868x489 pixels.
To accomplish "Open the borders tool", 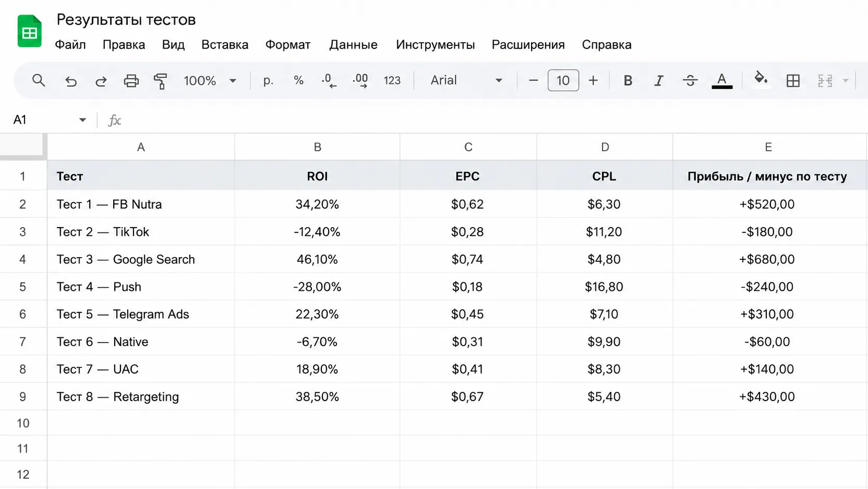I will [793, 81].
